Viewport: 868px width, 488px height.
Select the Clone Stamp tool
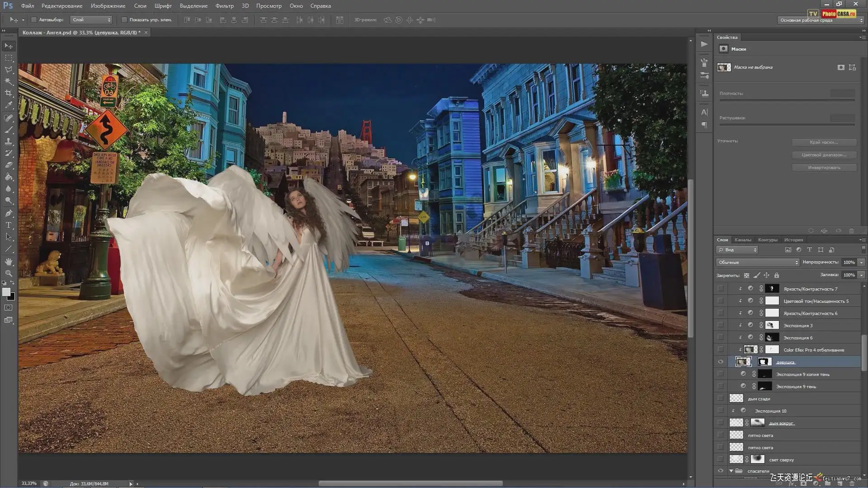click(x=9, y=141)
